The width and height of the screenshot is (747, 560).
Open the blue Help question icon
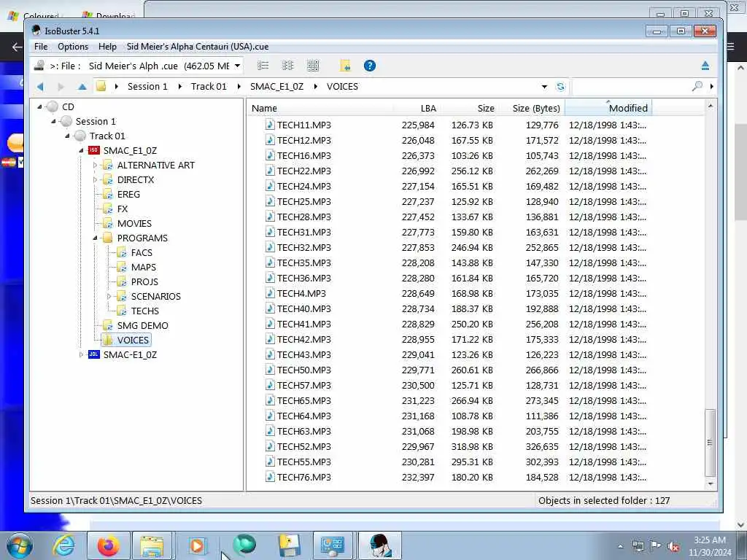click(370, 66)
